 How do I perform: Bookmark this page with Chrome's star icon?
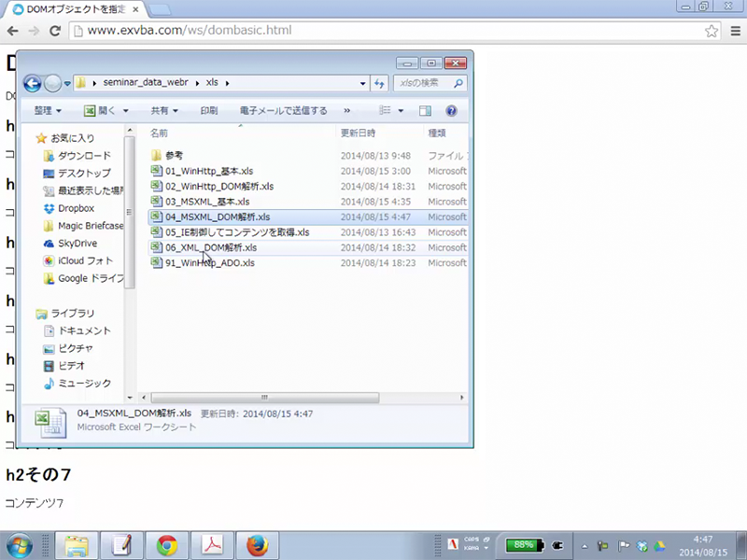712,31
